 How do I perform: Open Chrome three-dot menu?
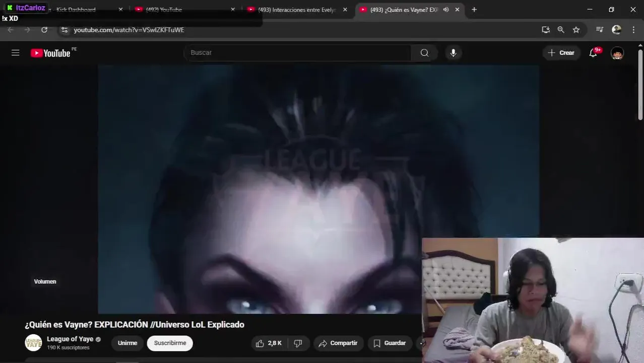tap(633, 30)
